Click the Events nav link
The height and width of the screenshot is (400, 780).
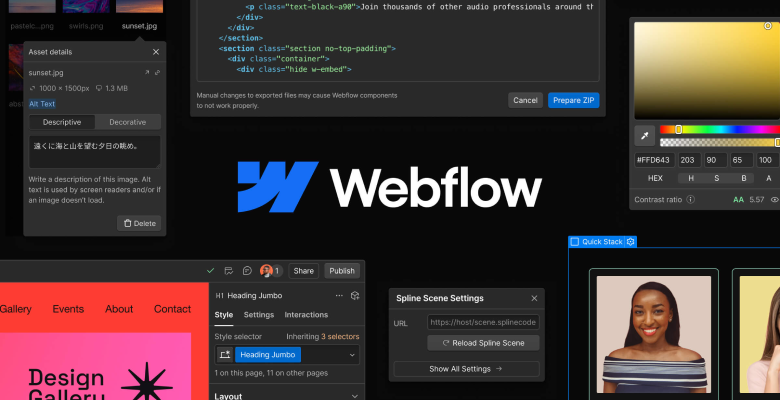(68, 309)
